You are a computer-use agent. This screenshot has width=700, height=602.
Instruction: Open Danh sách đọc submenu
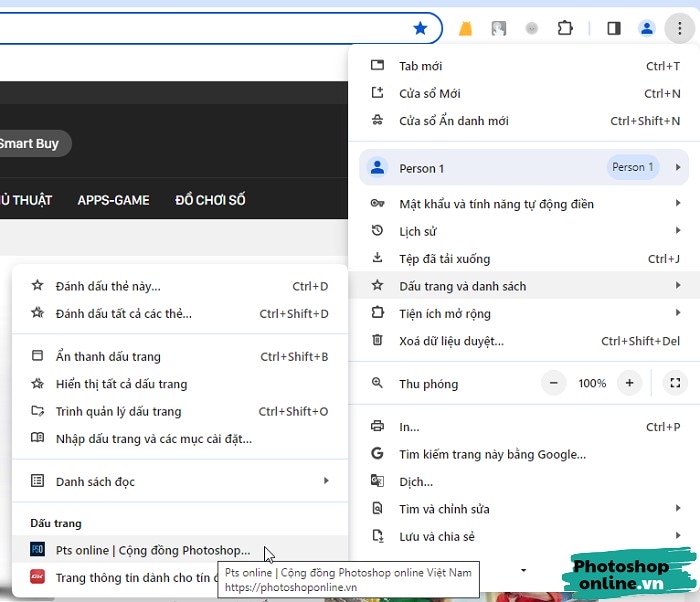pyautogui.click(x=179, y=481)
